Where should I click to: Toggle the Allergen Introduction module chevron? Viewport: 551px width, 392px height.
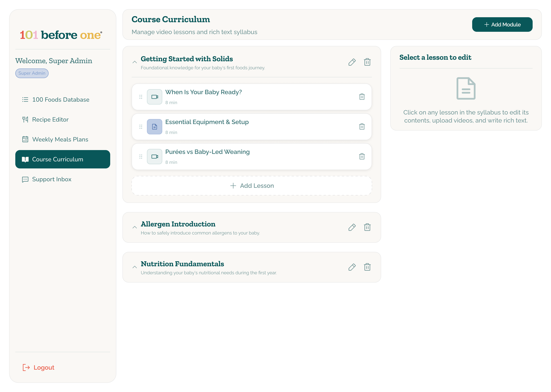(135, 227)
